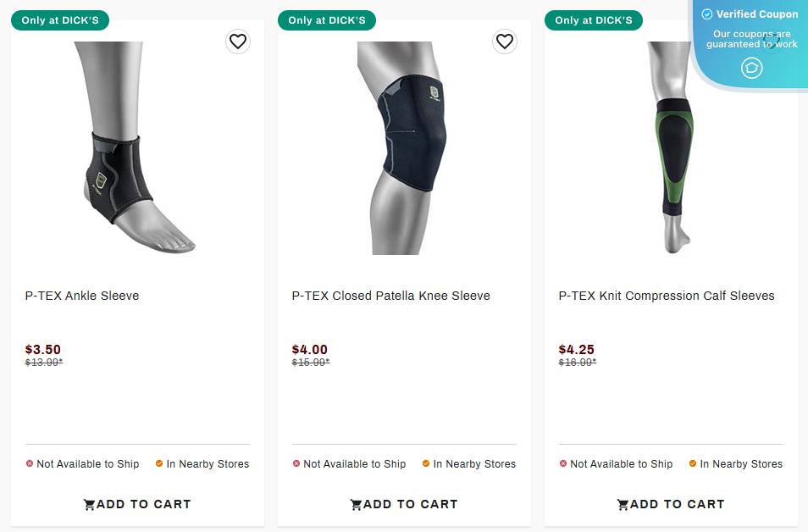Viewport: 808px width, 532px height.
Task: Click the Only at DICK'S badge on the Calf Sleeves
Action: pyautogui.click(x=594, y=20)
